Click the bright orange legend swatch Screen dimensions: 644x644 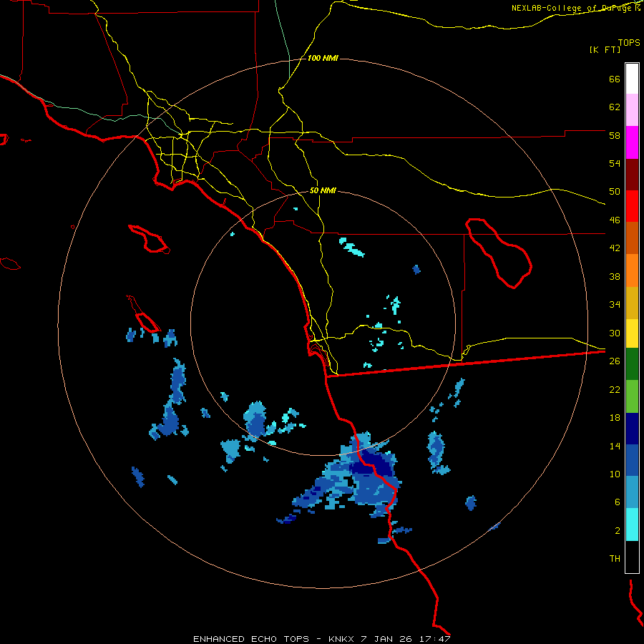[632, 270]
